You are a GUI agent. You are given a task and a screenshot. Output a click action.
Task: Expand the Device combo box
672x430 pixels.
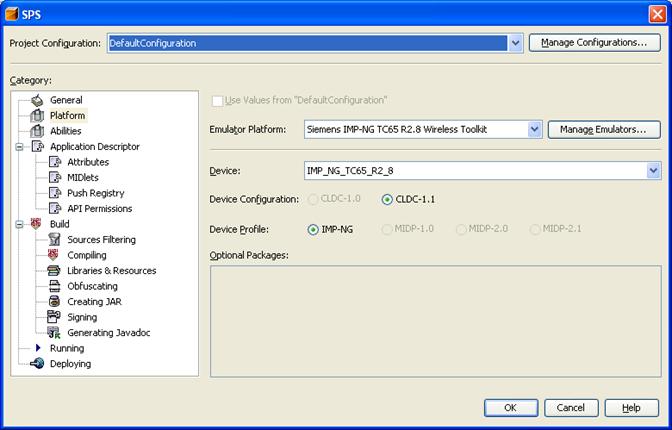point(653,171)
